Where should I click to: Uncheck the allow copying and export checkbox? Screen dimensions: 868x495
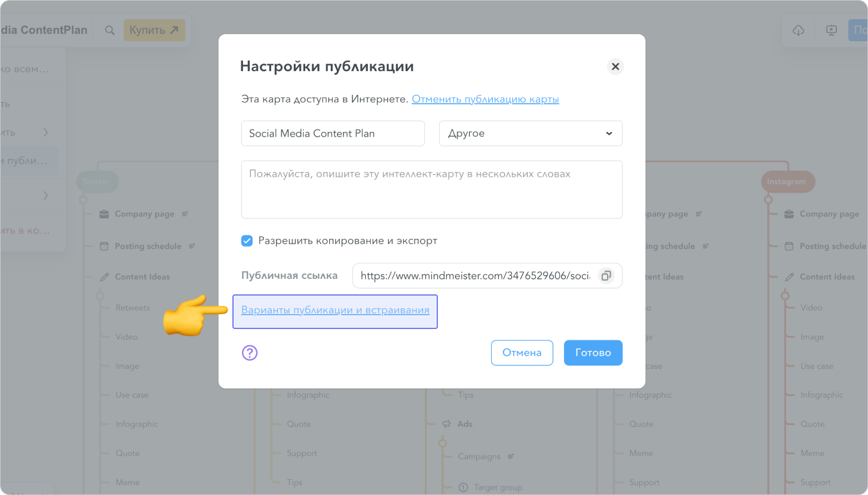(x=247, y=241)
